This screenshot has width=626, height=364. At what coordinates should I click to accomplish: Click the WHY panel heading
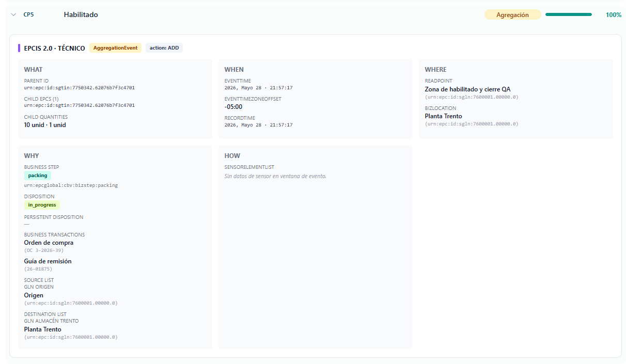32,156
